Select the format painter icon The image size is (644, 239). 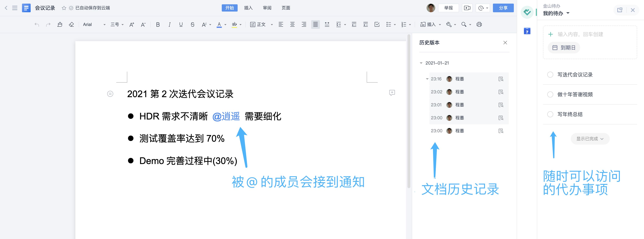coord(60,25)
